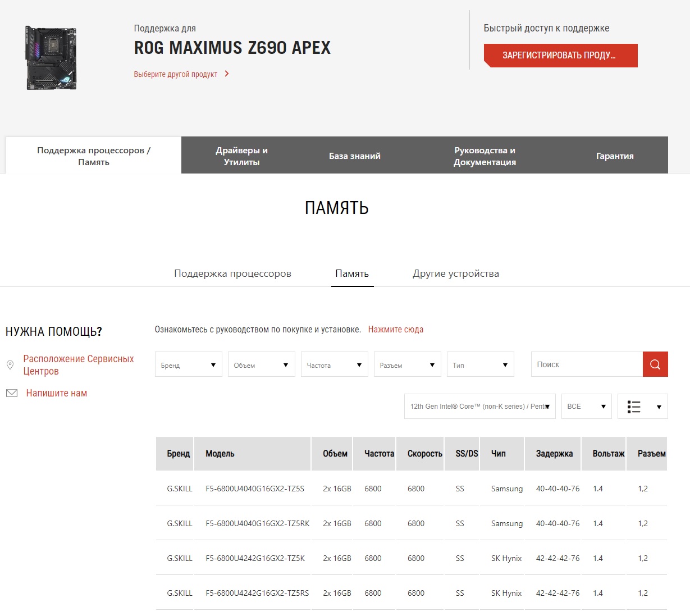Click model F5-6800U4242G16GX2-TZ5RS
690x616 pixels.
point(257,593)
